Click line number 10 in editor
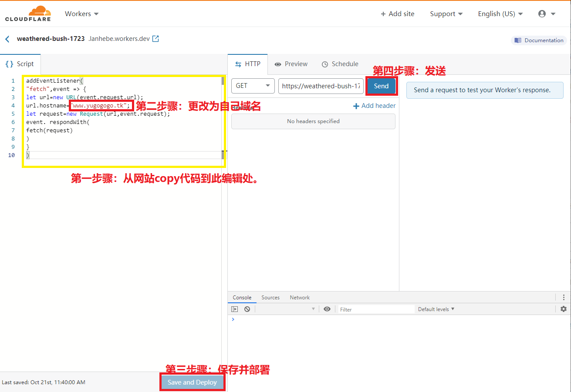Viewport: 571px width, 392px height. (x=11, y=155)
